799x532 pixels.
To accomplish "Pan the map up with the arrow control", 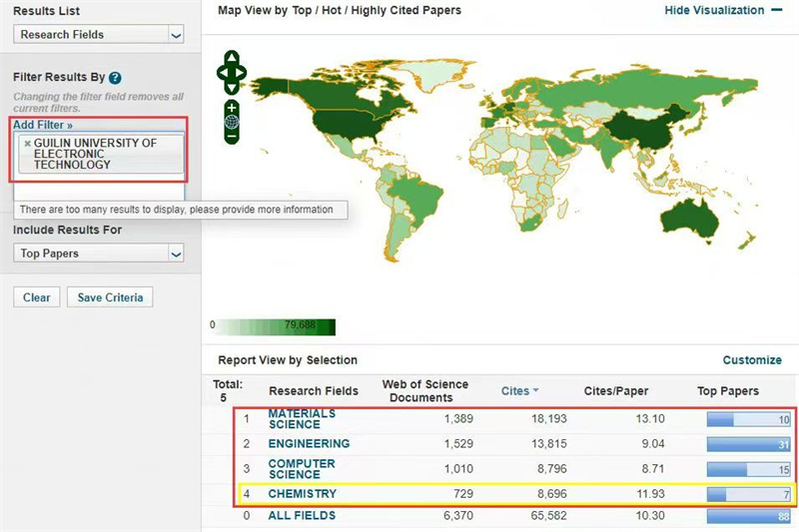I will (232, 58).
